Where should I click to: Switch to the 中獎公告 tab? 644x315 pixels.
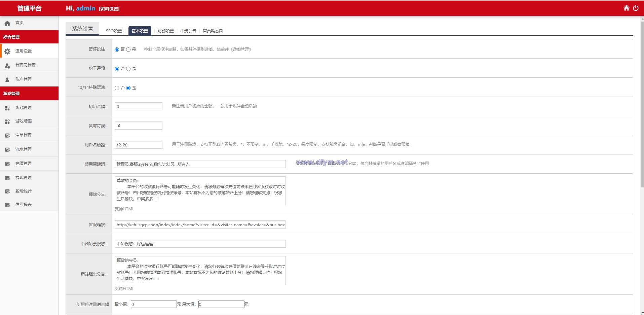point(188,31)
